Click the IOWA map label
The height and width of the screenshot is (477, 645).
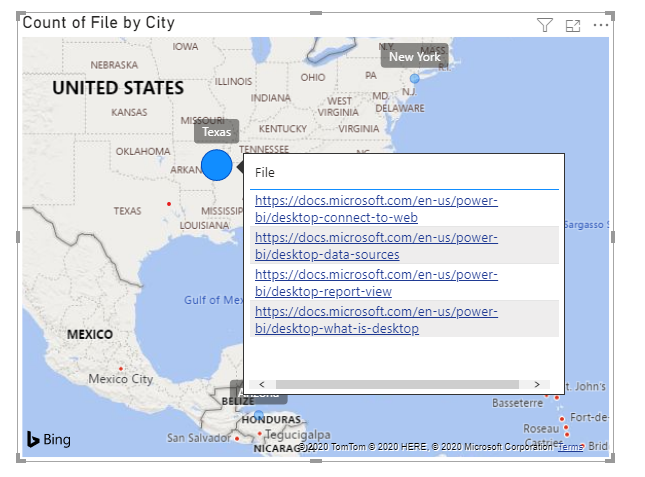185,46
